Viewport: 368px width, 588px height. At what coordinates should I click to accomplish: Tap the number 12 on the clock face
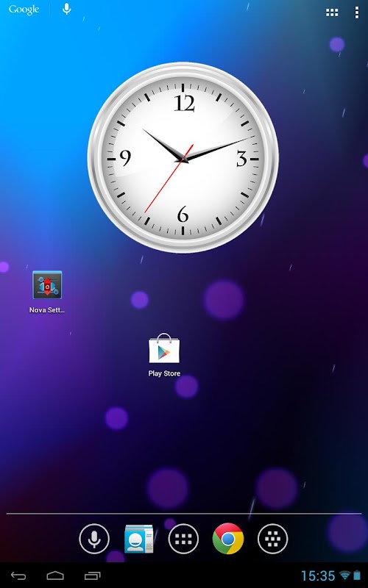point(185,103)
